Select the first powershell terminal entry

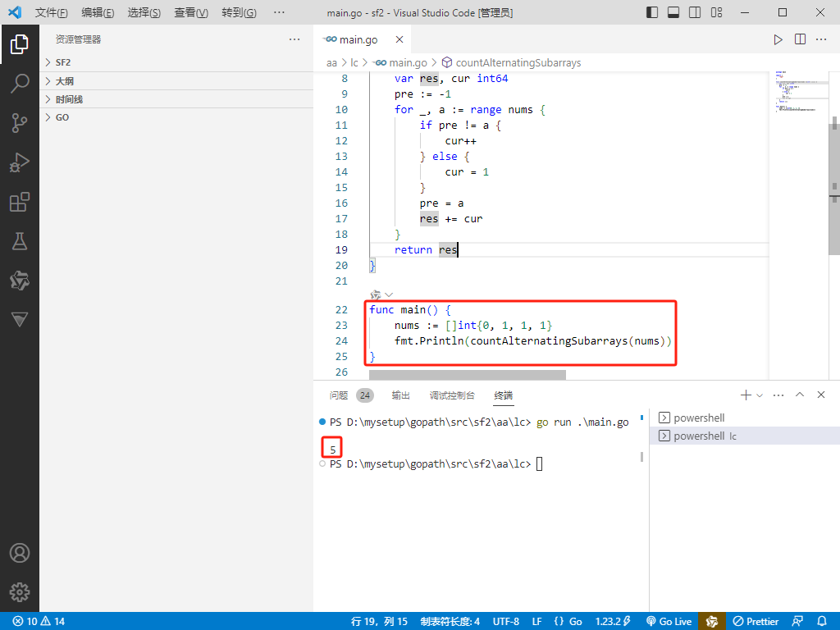745,418
